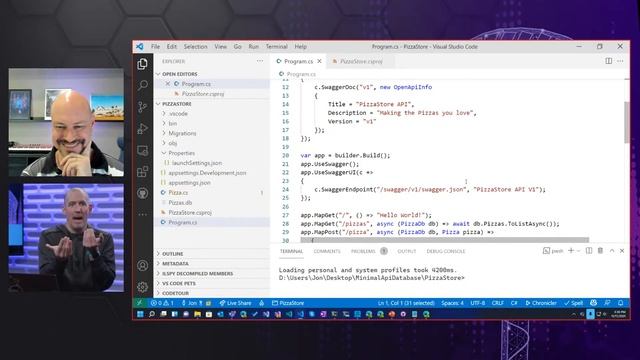This screenshot has width=640, height=360.
Task: Open the Explorer view in activity bar
Action: [x=142, y=64]
